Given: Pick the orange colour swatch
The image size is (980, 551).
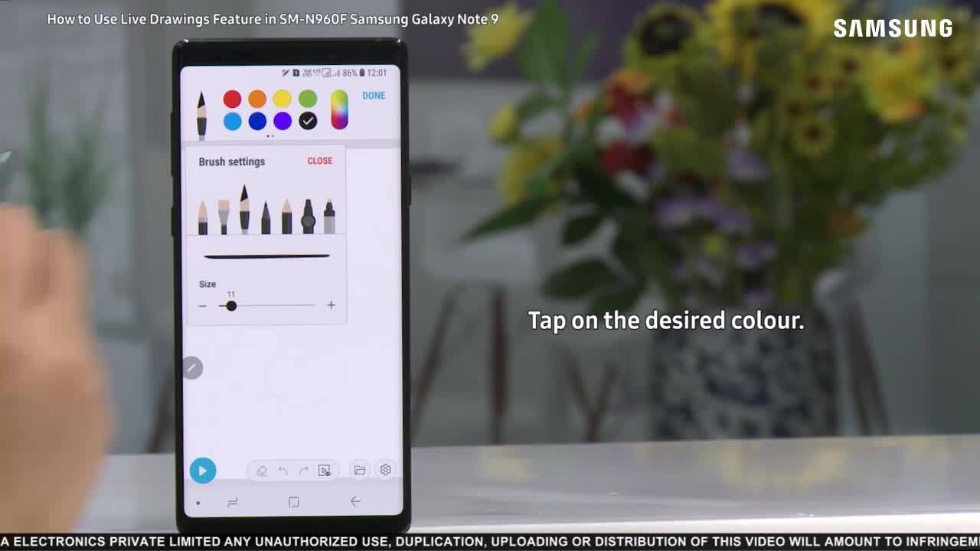Looking at the screenshot, I should 257,99.
